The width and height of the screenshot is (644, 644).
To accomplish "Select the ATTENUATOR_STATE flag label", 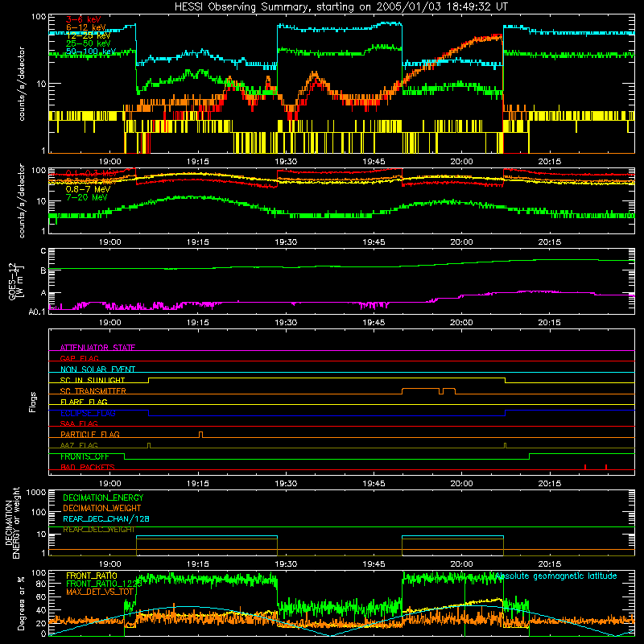I will coord(97,348).
